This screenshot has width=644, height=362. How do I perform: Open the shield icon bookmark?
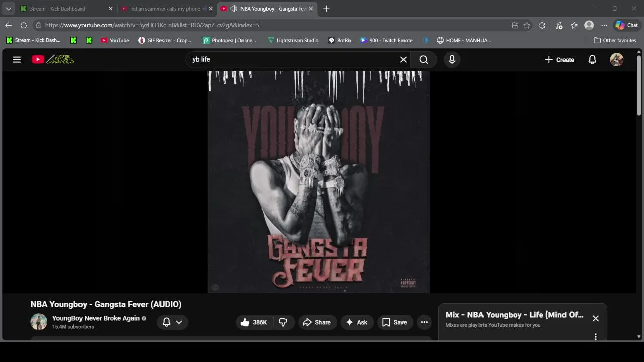pos(426,40)
